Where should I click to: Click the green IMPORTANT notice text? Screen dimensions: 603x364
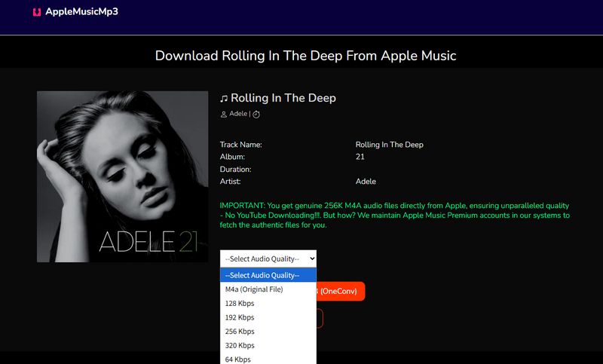click(394, 216)
